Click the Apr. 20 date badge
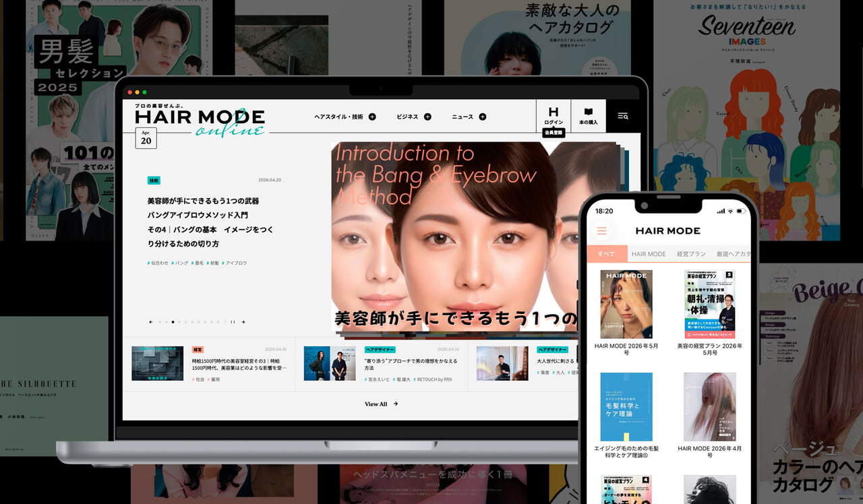This screenshot has width=863, height=504. 146,137
